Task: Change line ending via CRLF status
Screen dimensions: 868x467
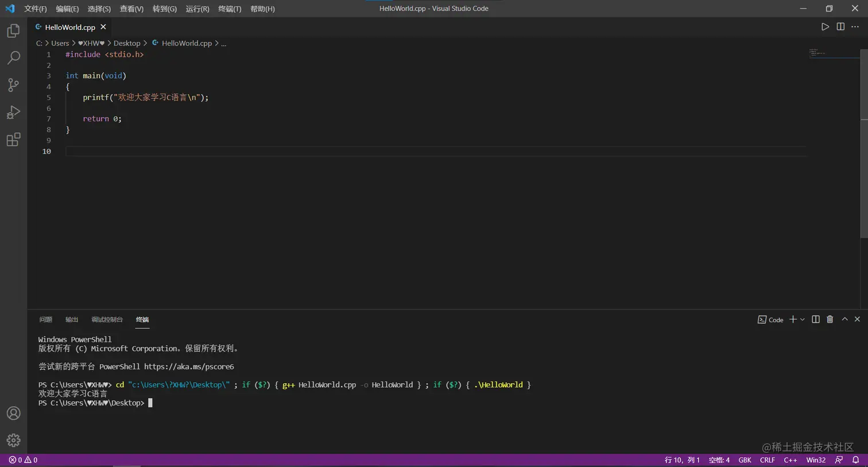Action: (768, 460)
